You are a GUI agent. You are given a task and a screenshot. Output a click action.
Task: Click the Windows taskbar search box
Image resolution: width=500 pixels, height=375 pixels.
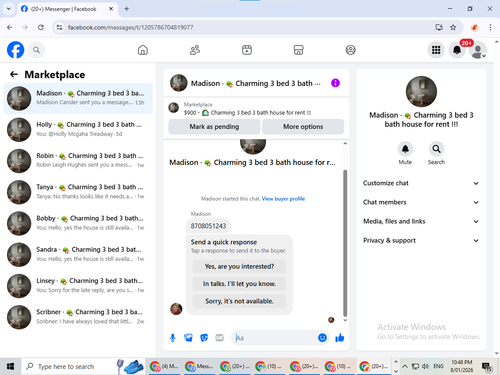pyautogui.click(x=83, y=366)
